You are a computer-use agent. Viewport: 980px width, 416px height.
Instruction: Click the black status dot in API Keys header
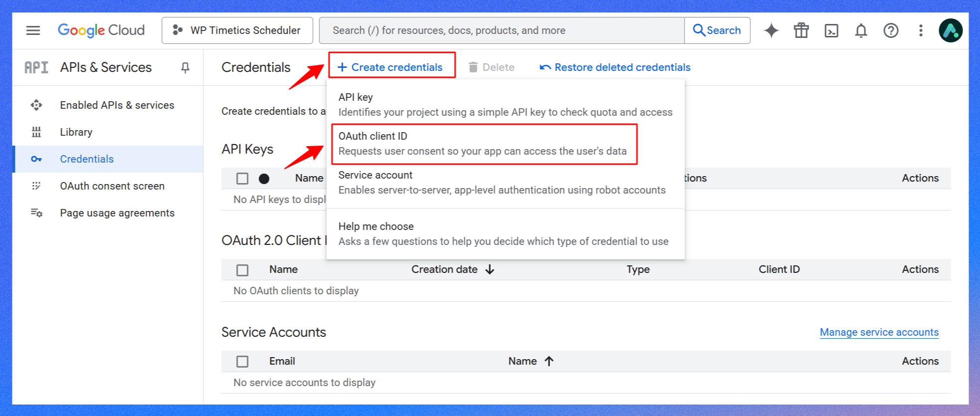pos(264,179)
